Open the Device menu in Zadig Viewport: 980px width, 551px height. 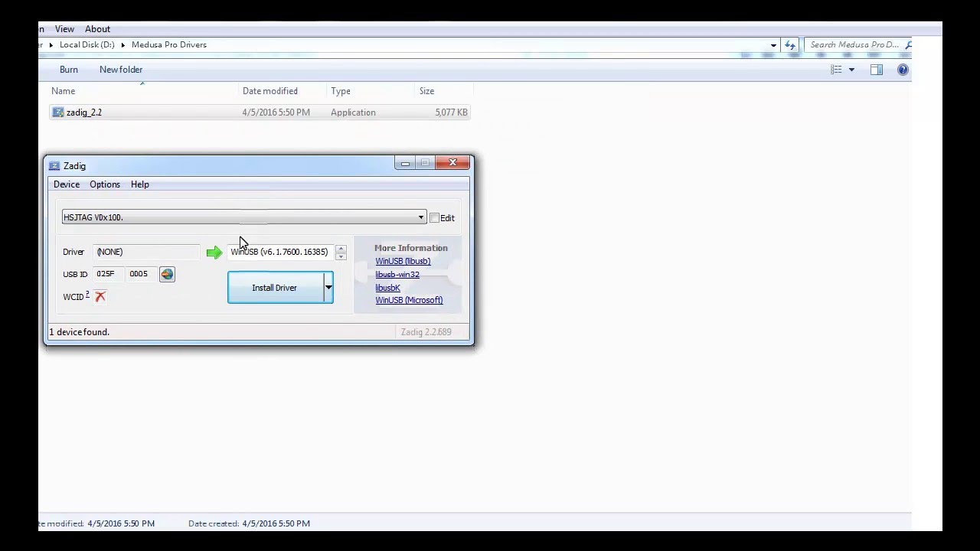tap(67, 184)
